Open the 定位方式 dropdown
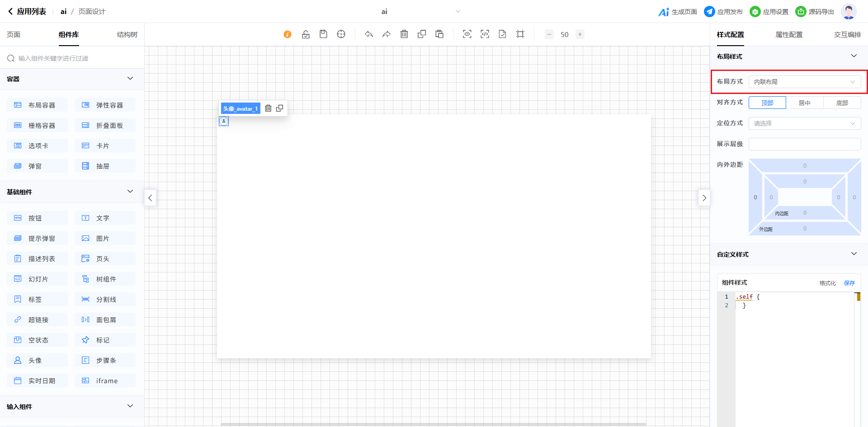868x427 pixels. pos(805,123)
